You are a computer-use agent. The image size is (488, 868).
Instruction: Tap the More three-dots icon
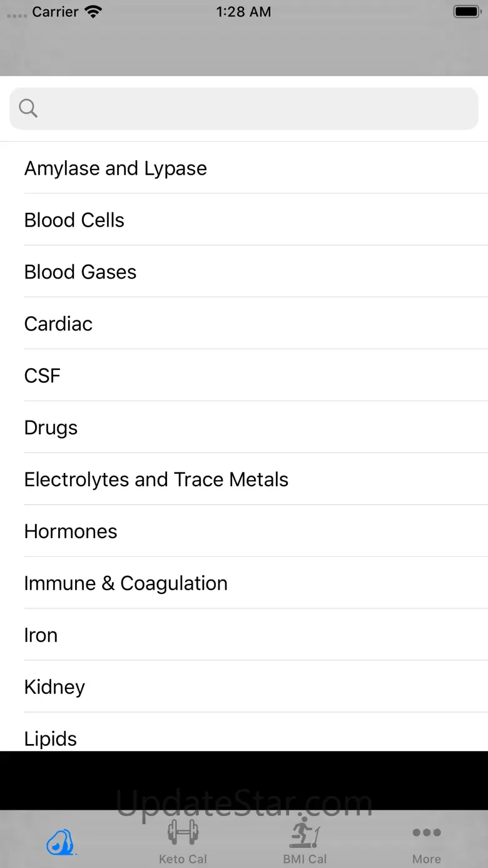pyautogui.click(x=427, y=833)
